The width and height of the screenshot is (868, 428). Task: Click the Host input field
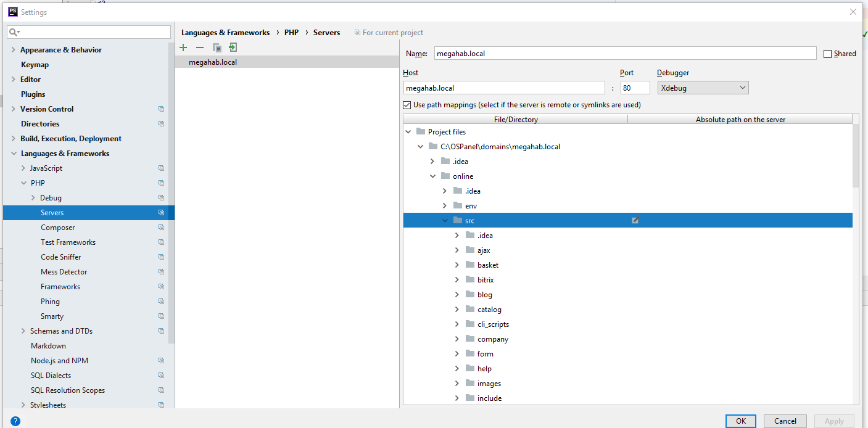(x=503, y=88)
